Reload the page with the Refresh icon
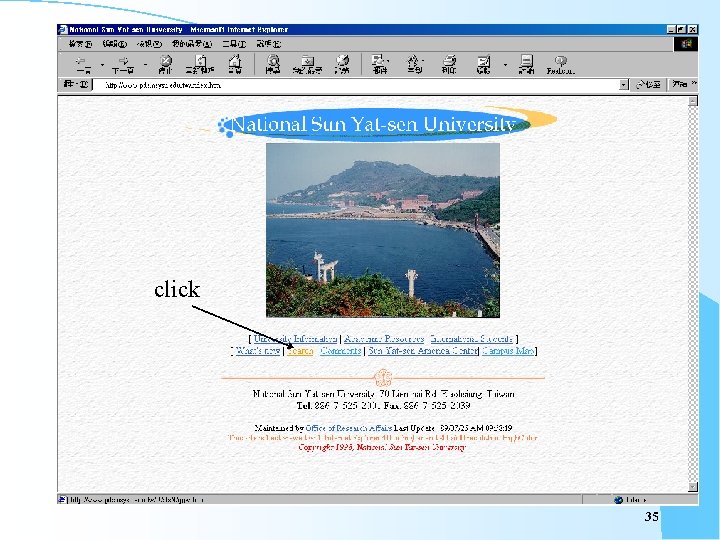The image size is (720, 540). 200,64
